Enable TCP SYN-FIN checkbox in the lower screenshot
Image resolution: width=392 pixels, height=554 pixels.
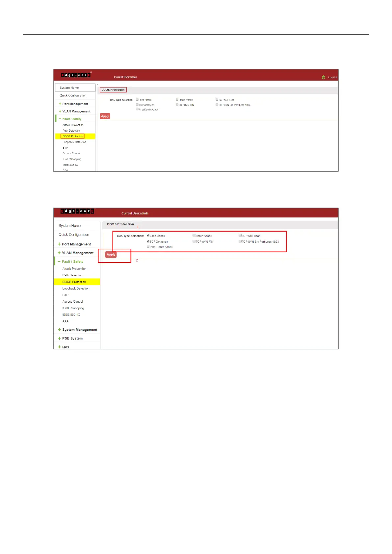pos(194,241)
